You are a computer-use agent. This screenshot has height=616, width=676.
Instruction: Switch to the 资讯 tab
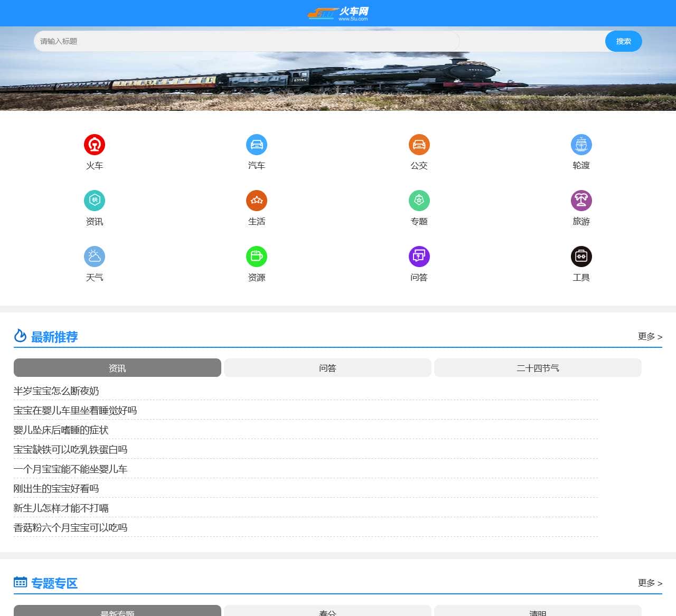[117, 368]
